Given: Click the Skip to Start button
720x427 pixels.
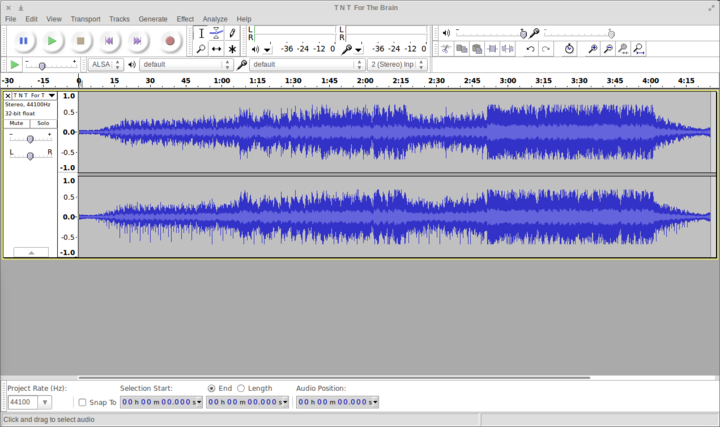Looking at the screenshot, I should tap(110, 41).
